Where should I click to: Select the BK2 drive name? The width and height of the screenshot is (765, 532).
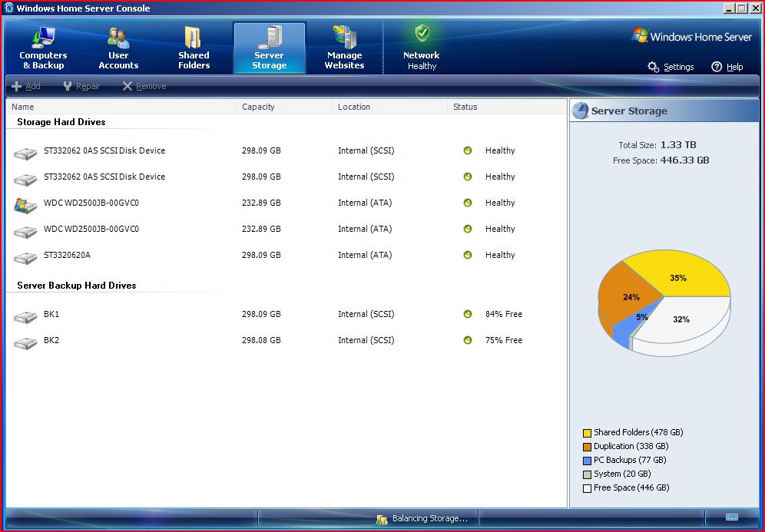pos(51,340)
